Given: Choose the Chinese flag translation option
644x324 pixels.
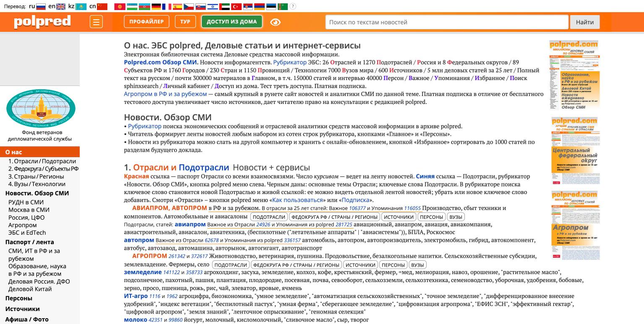Looking at the screenshot, I should click(102, 6).
